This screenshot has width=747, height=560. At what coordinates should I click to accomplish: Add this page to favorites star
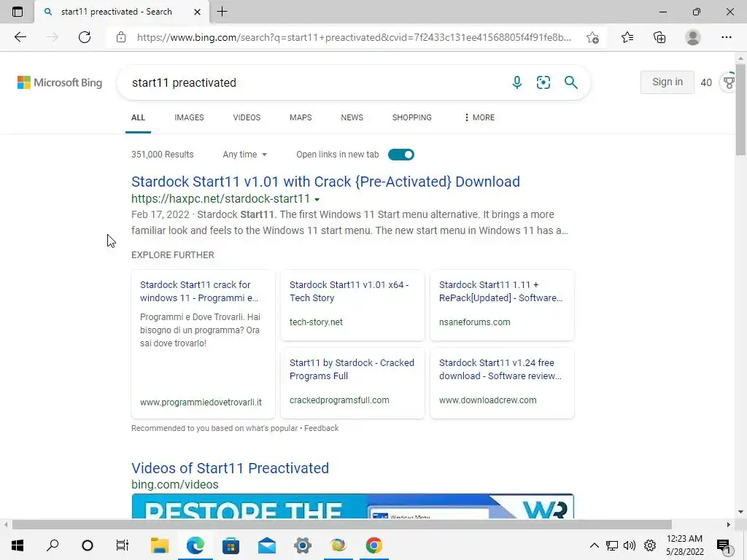pyautogui.click(x=592, y=37)
